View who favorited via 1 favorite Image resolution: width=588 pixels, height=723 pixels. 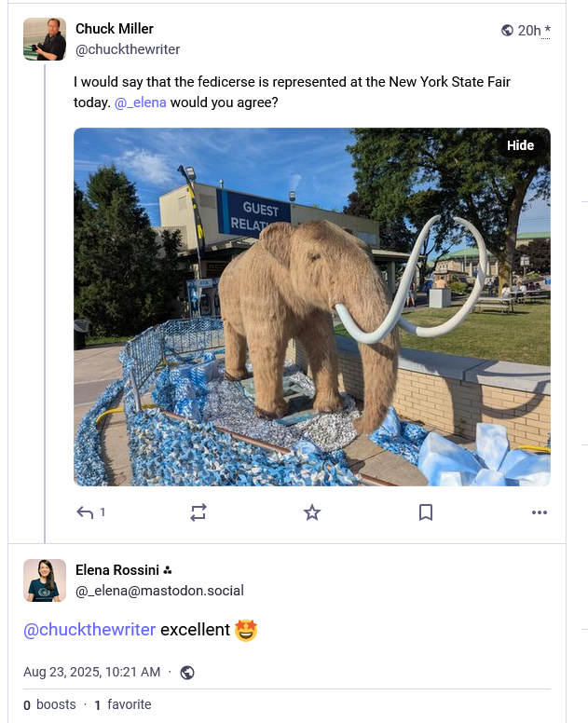[123, 705]
